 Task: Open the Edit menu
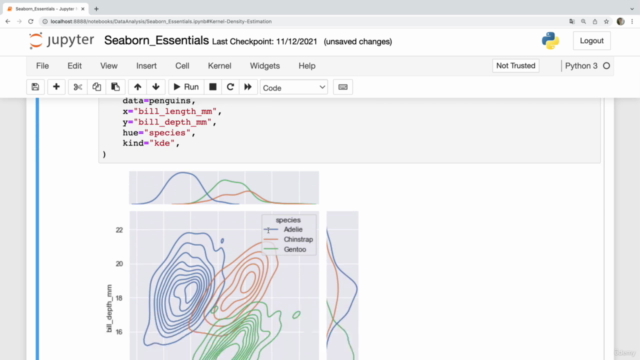pyautogui.click(x=74, y=66)
